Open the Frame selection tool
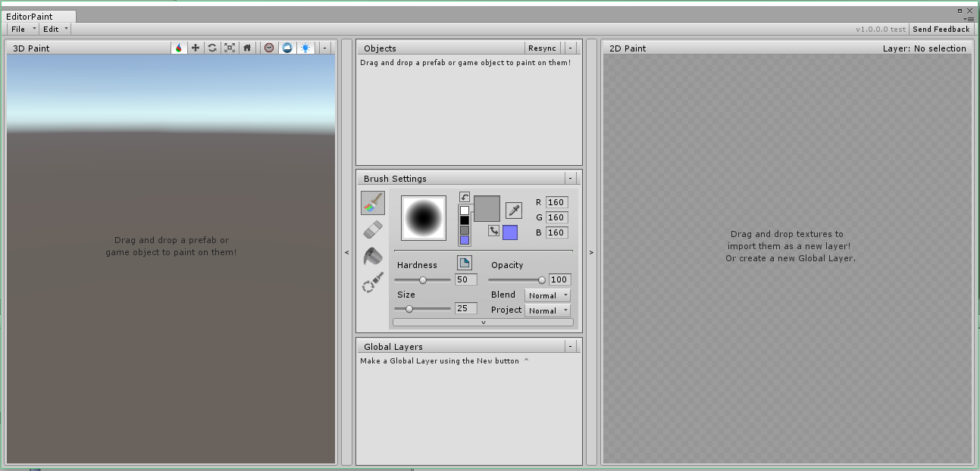The image size is (980, 471). pos(231,47)
